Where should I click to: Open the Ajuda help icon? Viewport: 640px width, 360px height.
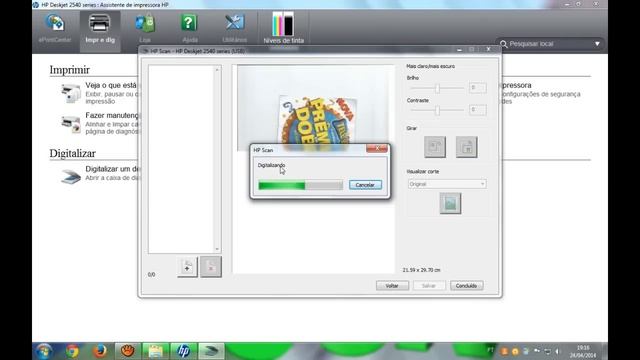189,28
